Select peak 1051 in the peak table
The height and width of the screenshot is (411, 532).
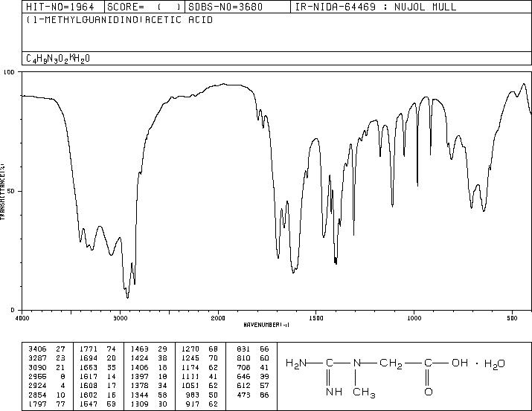190,386
